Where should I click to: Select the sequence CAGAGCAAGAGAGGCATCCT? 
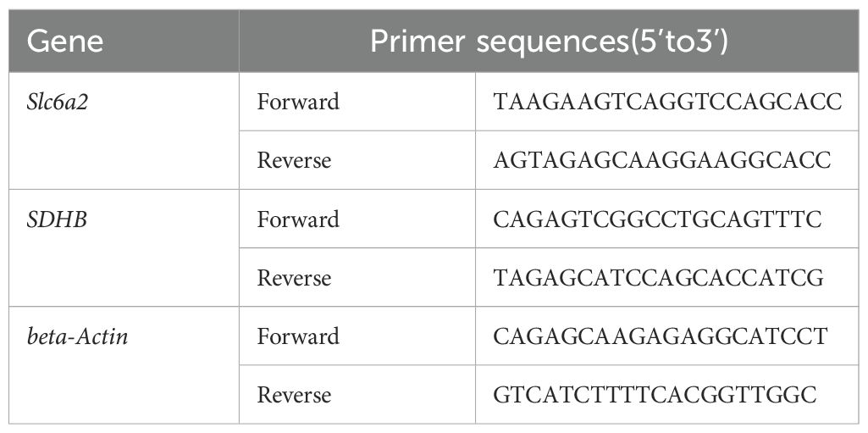click(x=659, y=336)
